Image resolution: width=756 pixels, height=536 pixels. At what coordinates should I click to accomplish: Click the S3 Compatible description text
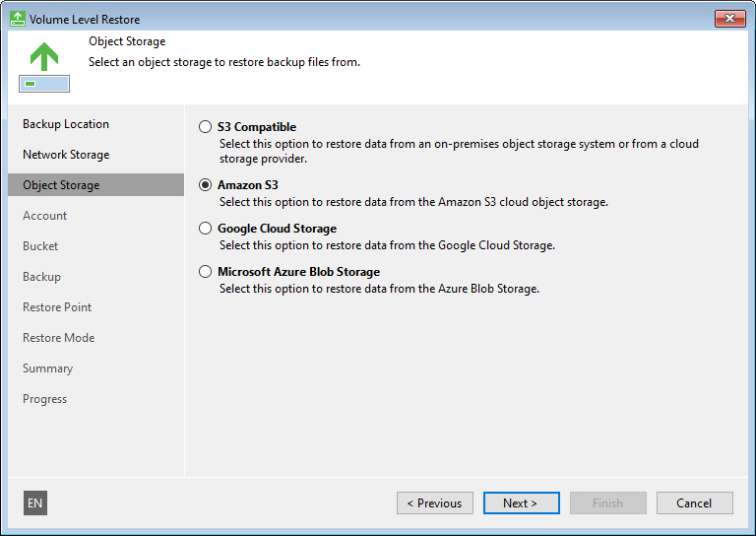pos(459,151)
